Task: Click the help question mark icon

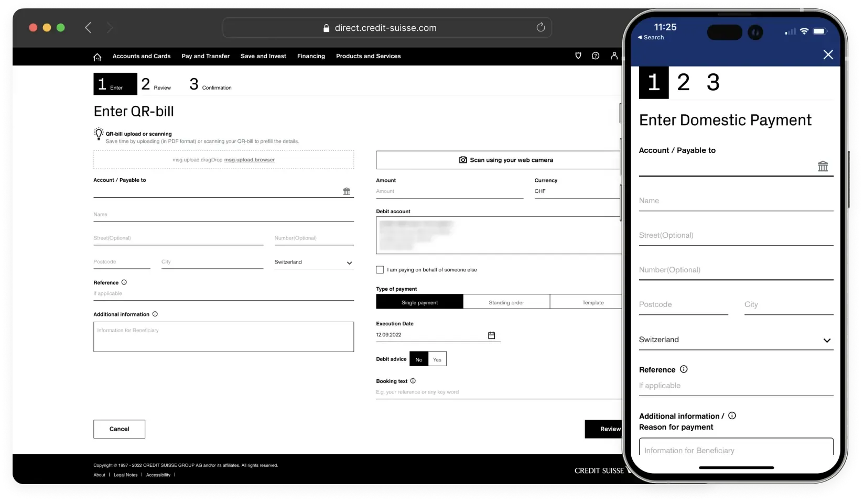Action: point(596,56)
